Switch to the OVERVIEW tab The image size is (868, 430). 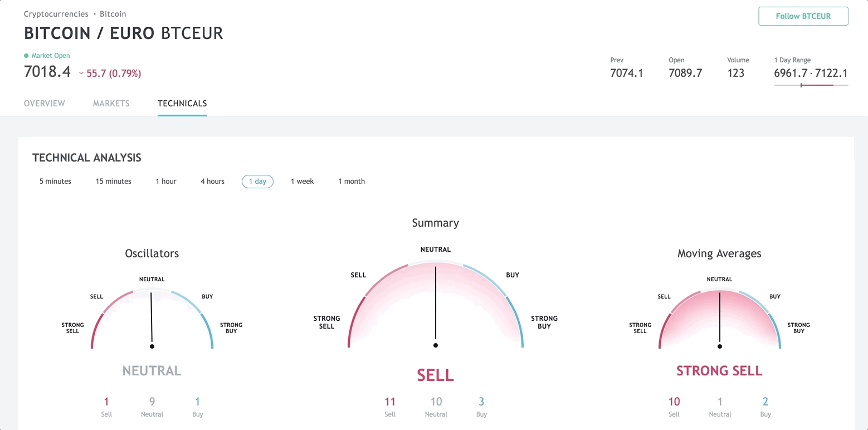pyautogui.click(x=45, y=104)
